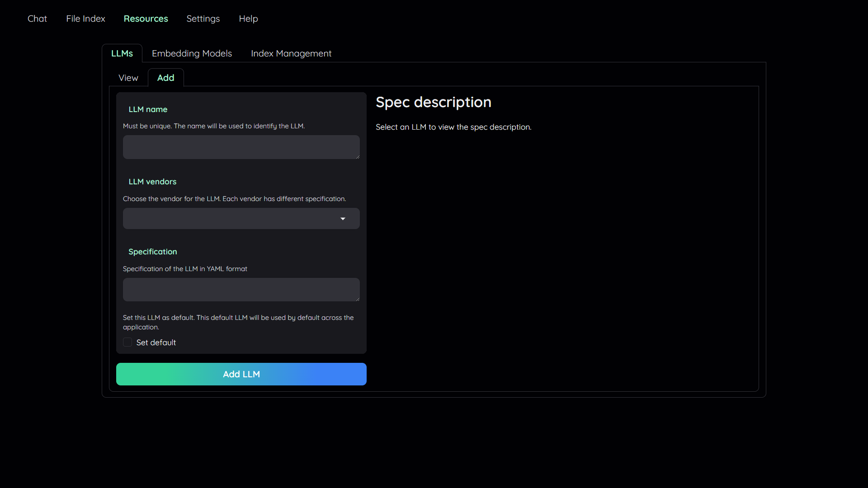Click the Specification box resize handle

[x=358, y=299]
